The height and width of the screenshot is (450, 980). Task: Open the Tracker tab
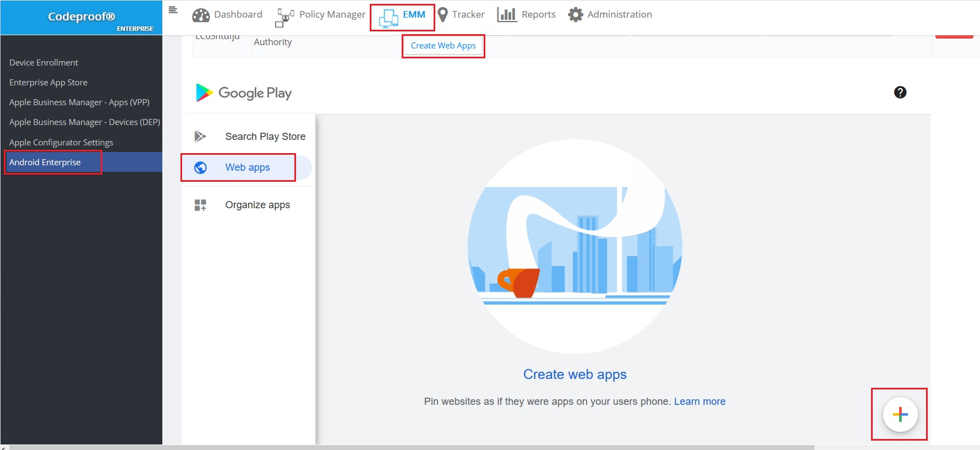(461, 15)
